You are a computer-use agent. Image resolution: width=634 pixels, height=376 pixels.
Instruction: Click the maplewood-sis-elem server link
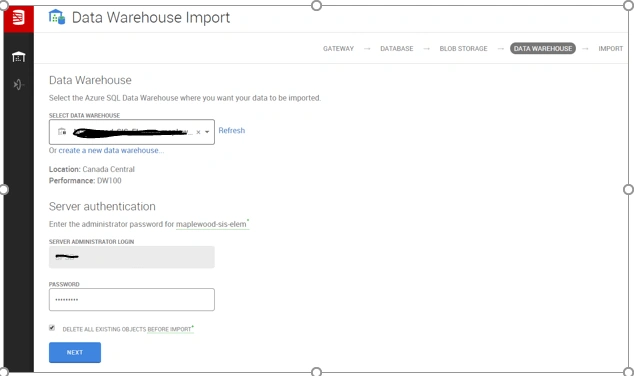coord(211,224)
